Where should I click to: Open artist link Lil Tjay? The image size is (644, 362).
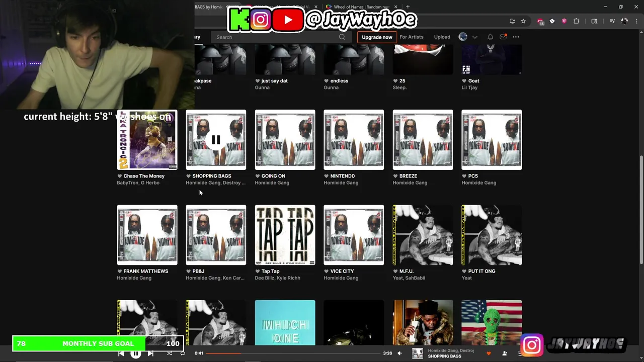coord(469,87)
